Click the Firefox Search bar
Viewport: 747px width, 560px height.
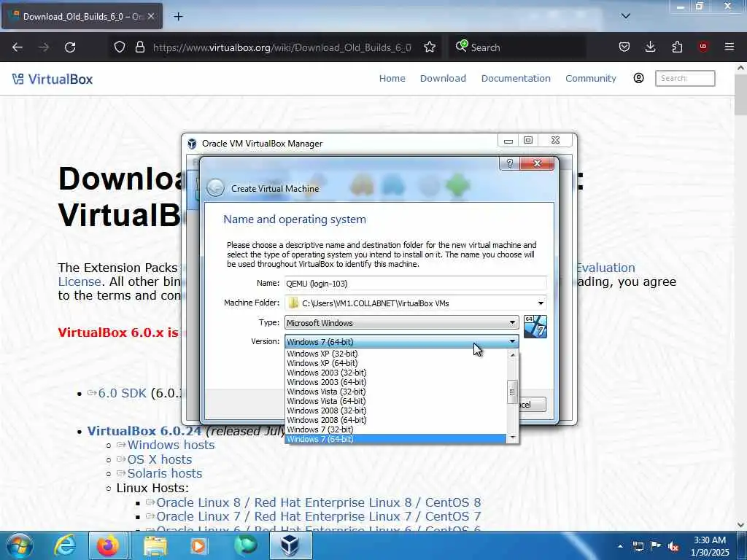pos(517,47)
